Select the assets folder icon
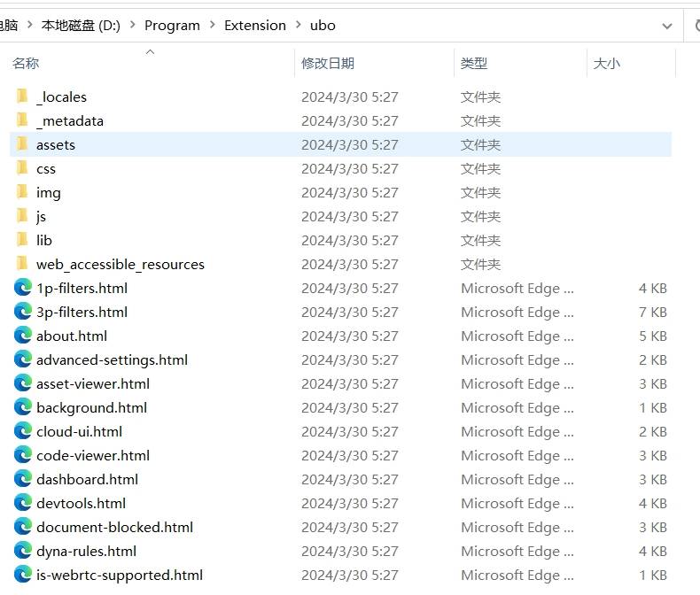 [x=23, y=144]
